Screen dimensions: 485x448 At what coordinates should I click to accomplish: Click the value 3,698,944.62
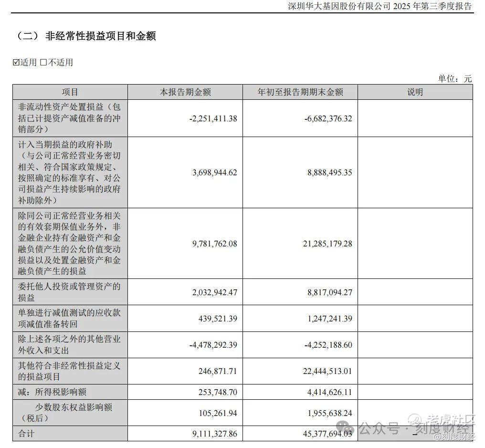215,172
